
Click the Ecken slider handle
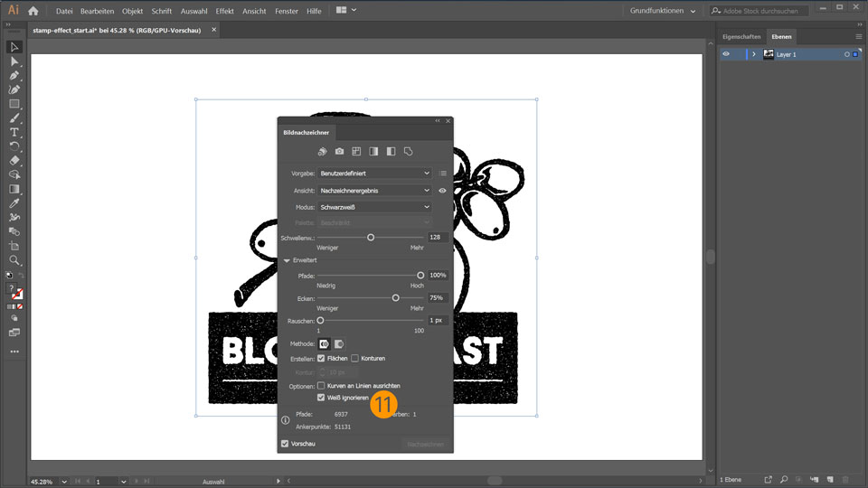tap(396, 298)
